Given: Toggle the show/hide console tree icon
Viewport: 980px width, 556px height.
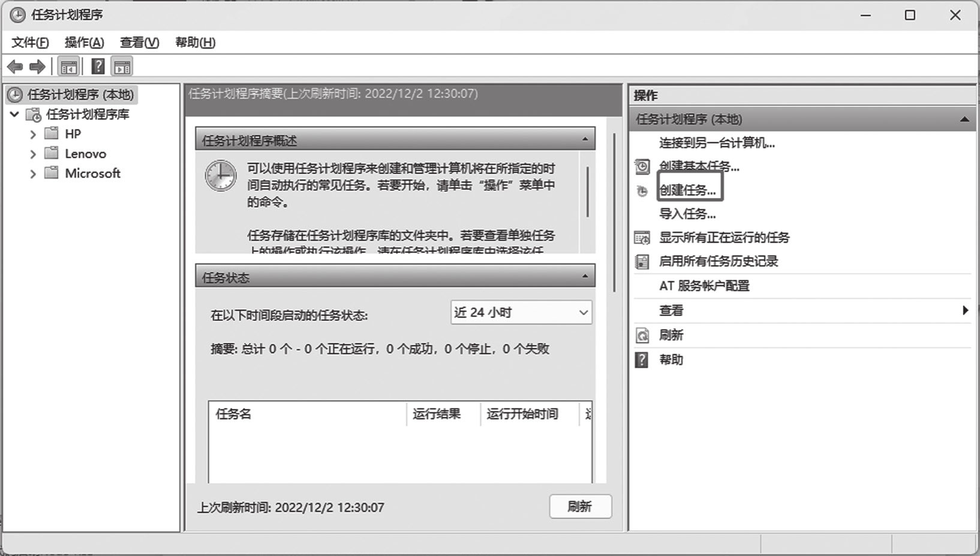Looking at the screenshot, I should (68, 67).
